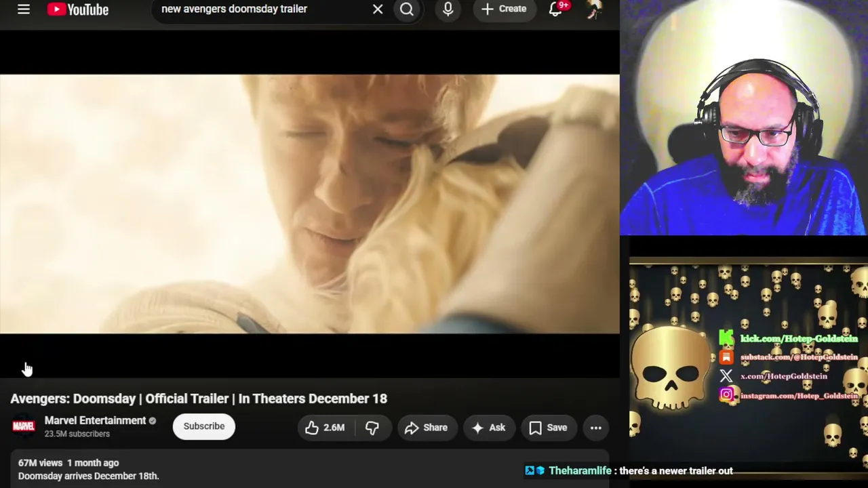Expand the video description box
The image size is (868, 488).
tap(309, 469)
